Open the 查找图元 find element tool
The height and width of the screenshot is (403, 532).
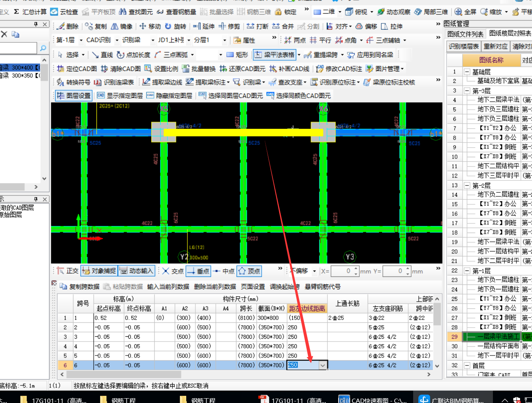pos(136,12)
